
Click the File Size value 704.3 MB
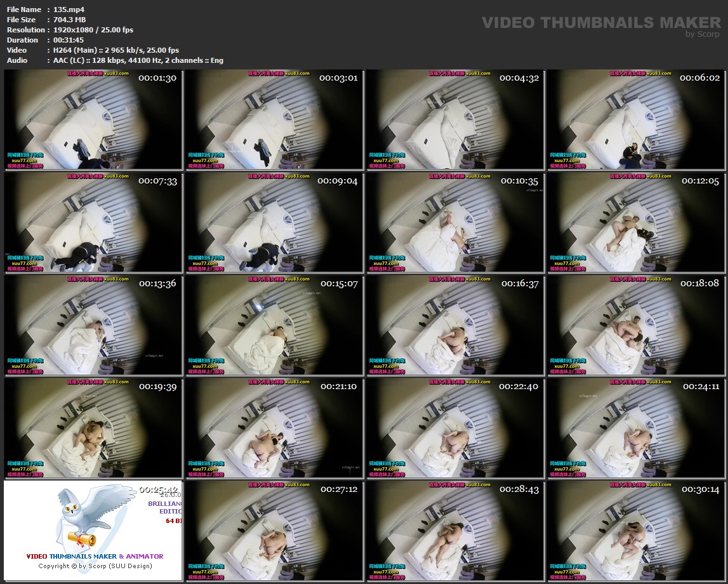pos(70,20)
